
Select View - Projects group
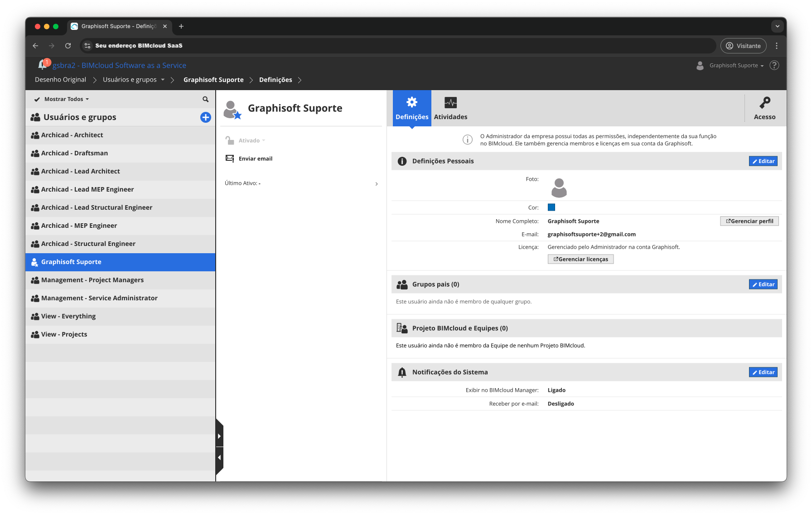(120, 334)
